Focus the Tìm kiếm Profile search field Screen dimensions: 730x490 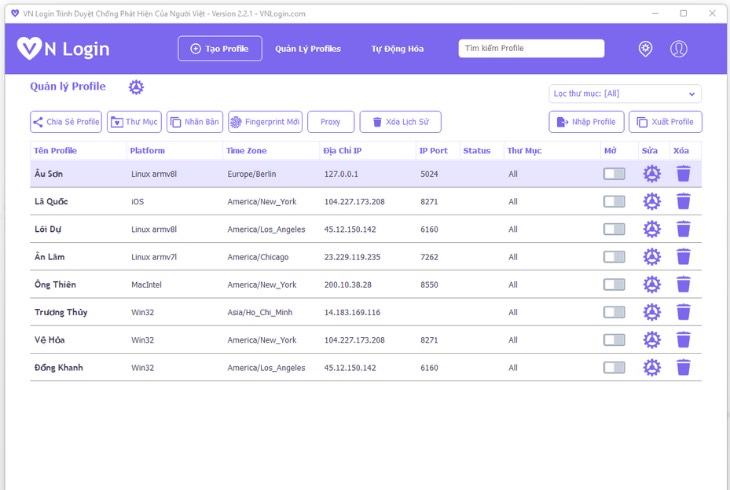[x=531, y=48]
